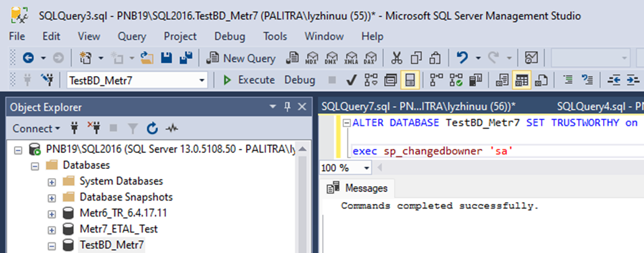Open Object Explorer window position dropdown
This screenshot has height=253, width=644.
(x=272, y=107)
